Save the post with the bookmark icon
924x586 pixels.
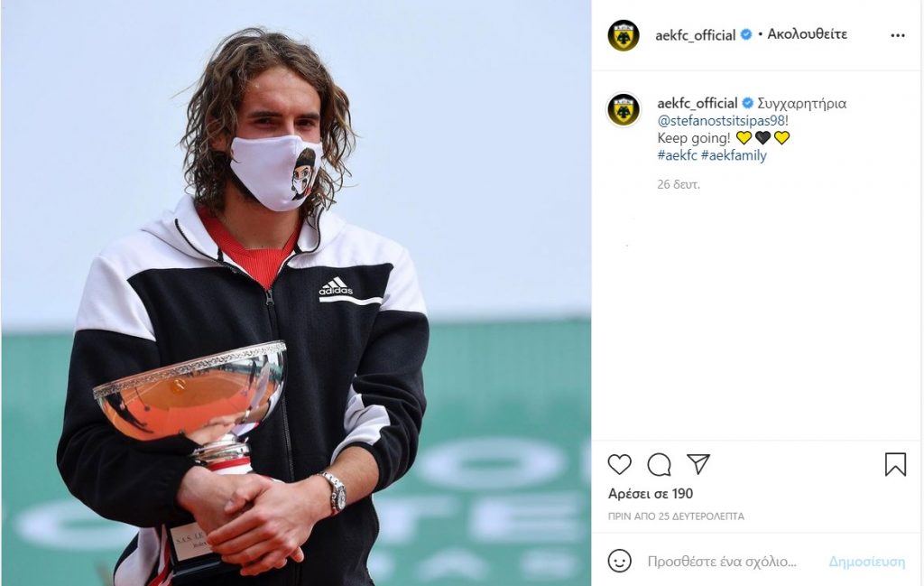tap(895, 464)
